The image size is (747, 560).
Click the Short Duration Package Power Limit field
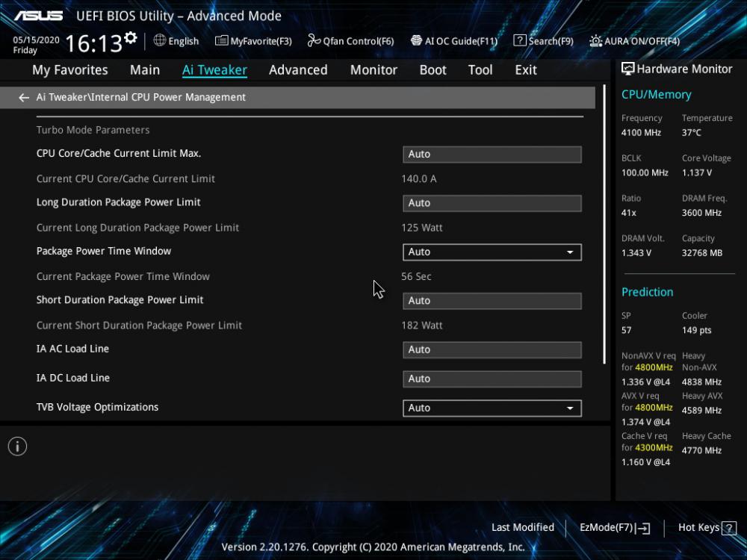(x=492, y=301)
